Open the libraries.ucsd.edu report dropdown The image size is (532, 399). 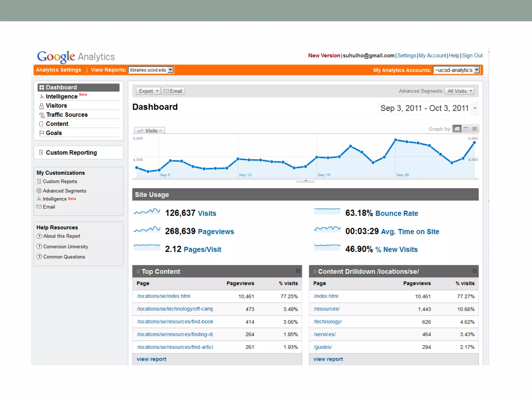pos(170,70)
